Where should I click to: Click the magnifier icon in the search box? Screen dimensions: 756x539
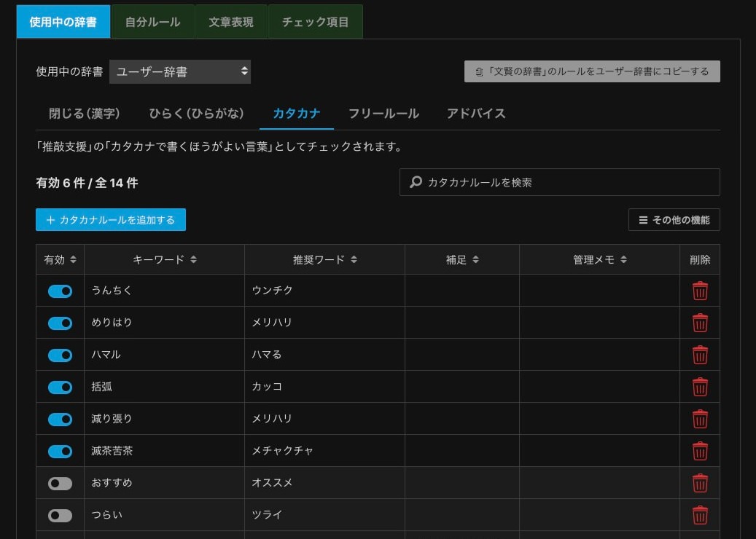(x=416, y=181)
